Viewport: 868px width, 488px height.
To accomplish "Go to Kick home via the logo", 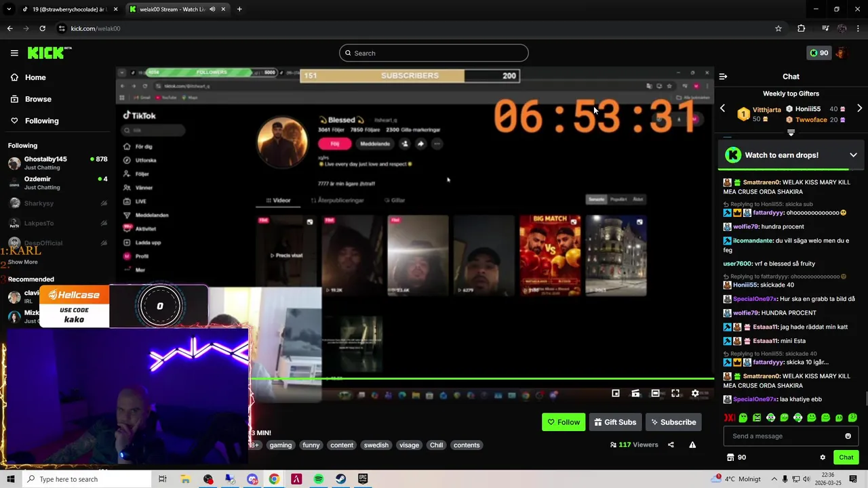I will (49, 53).
